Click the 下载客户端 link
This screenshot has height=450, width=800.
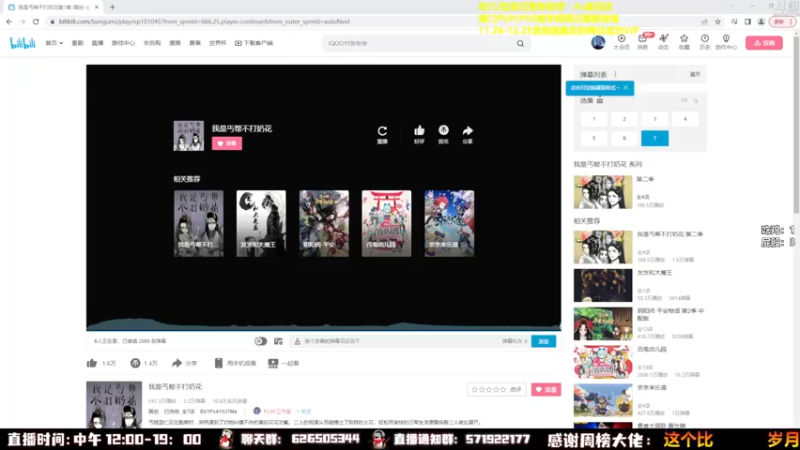pos(254,43)
